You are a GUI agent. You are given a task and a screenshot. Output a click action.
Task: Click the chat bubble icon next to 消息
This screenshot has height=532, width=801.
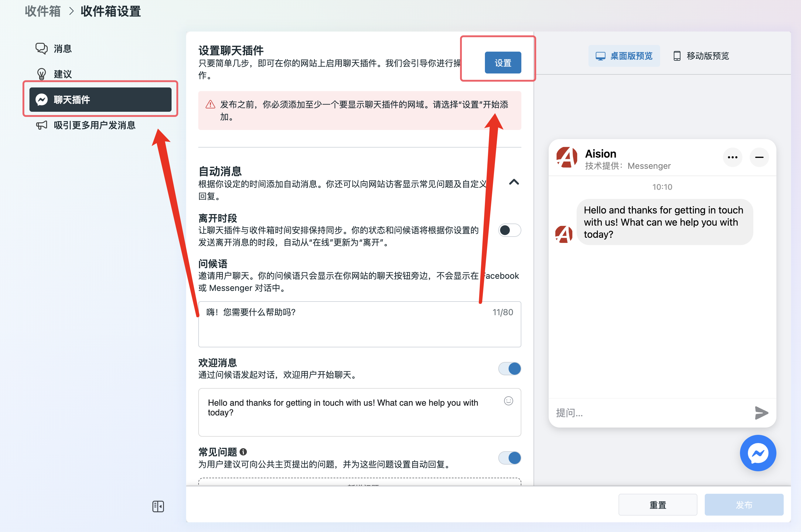click(41, 49)
